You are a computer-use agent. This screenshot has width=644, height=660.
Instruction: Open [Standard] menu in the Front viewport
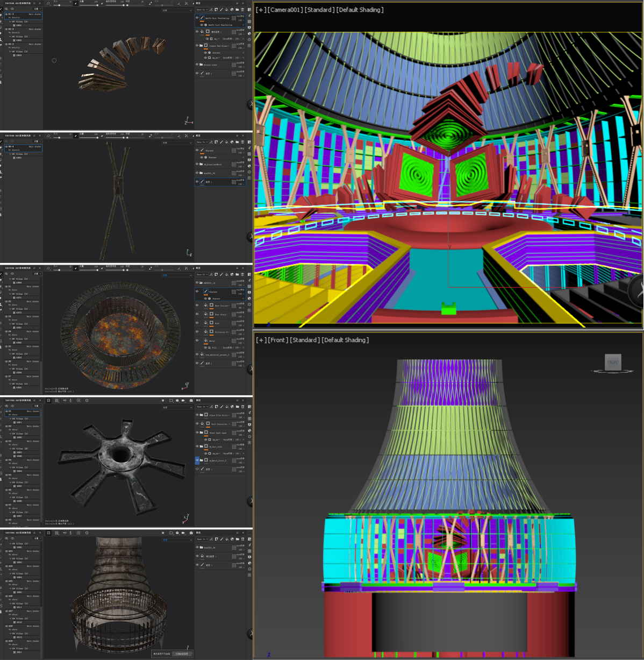(x=305, y=340)
